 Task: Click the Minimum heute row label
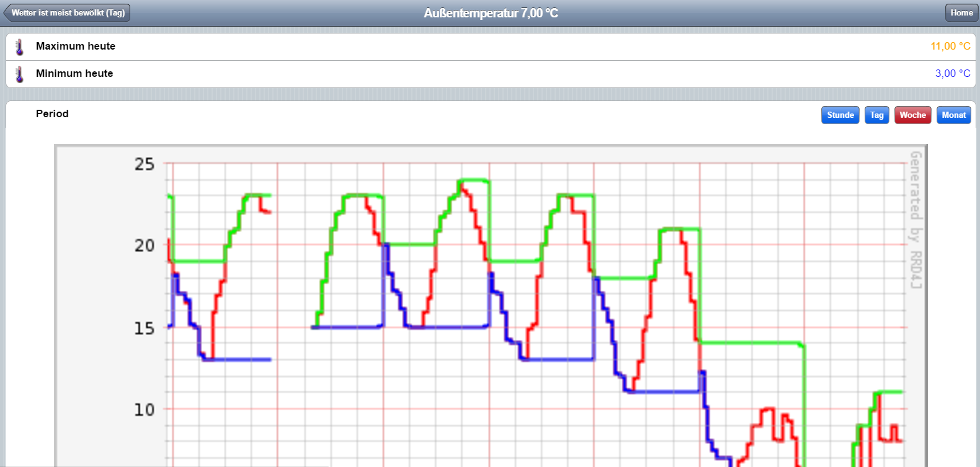pyautogui.click(x=74, y=74)
